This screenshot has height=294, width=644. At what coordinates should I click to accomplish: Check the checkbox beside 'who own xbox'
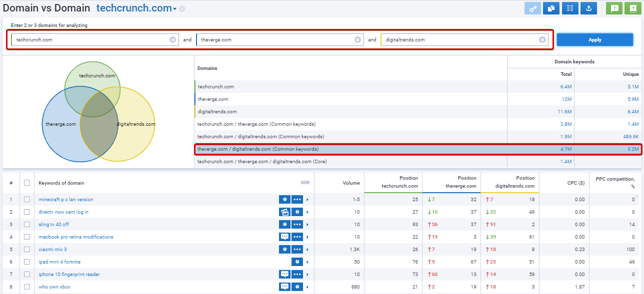27,287
